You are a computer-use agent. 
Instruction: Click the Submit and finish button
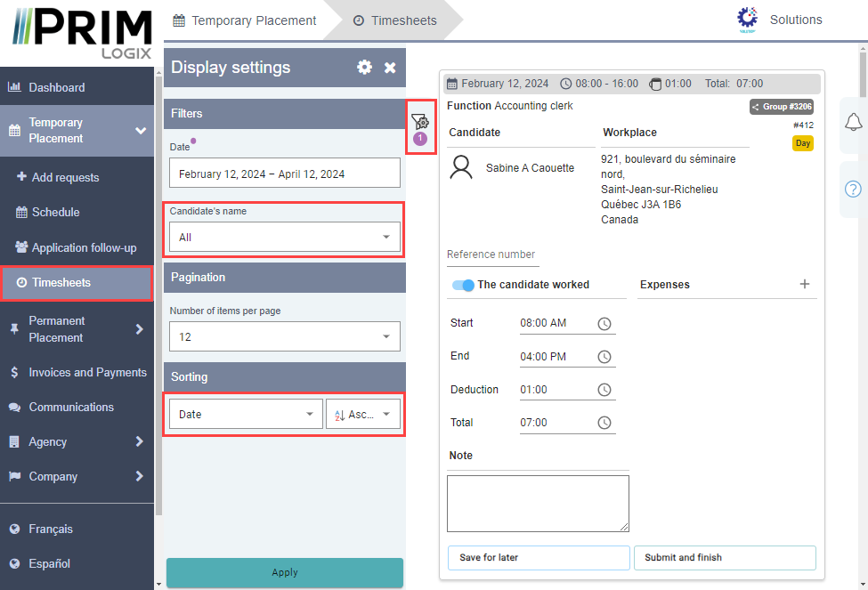coord(724,557)
